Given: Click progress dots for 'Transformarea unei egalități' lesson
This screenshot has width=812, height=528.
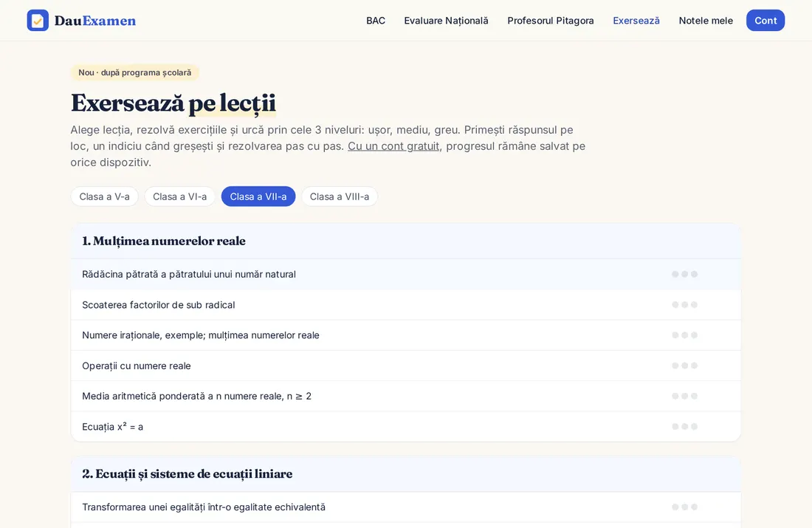Looking at the screenshot, I should (x=684, y=507).
